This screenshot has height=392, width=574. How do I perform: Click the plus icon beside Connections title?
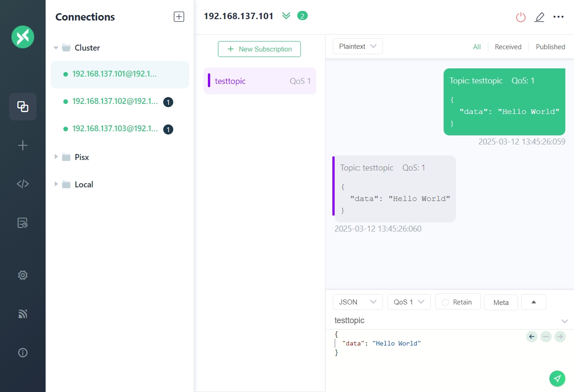click(179, 17)
